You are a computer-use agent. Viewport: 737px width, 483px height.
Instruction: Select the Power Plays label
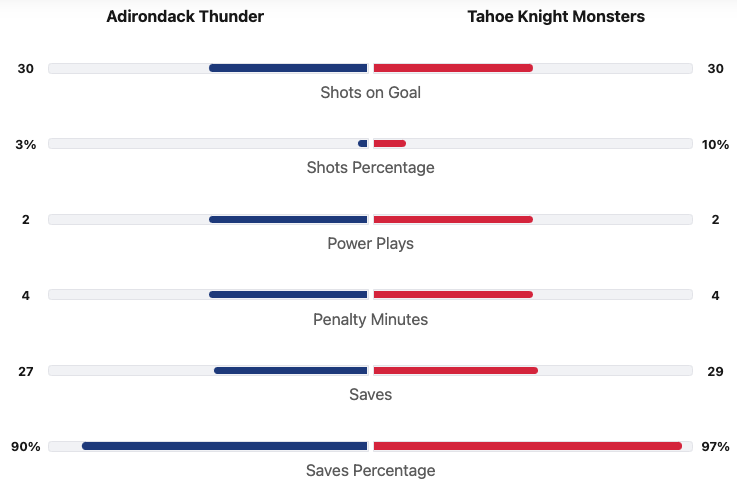(x=370, y=243)
